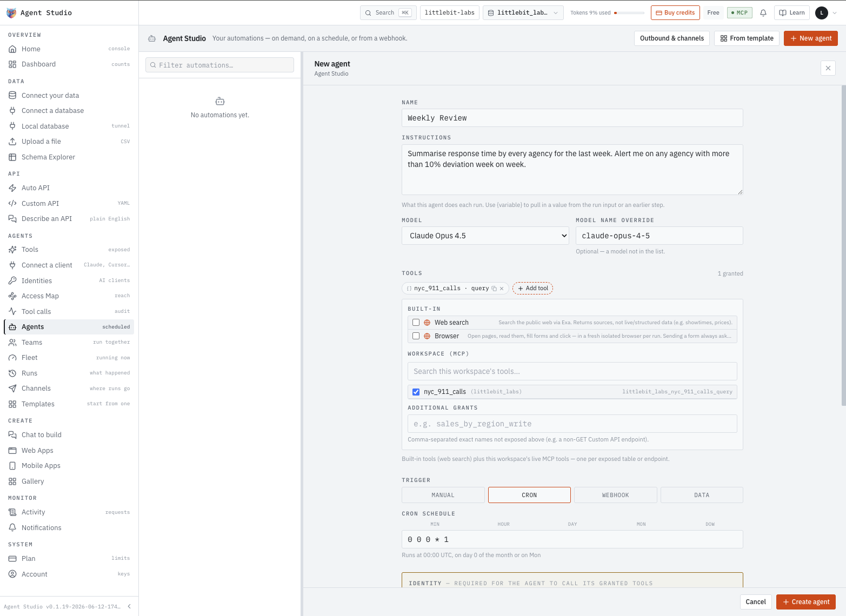The width and height of the screenshot is (846, 616).
Task: Click the agent Name input field
Action: click(x=572, y=118)
